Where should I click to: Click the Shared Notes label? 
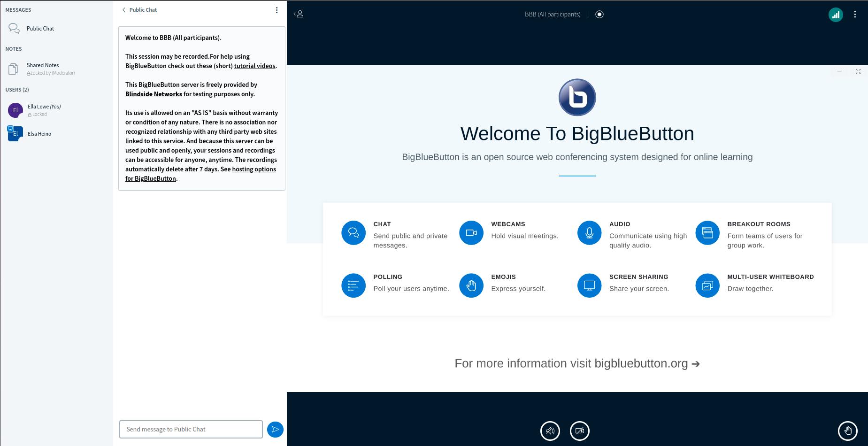click(43, 65)
